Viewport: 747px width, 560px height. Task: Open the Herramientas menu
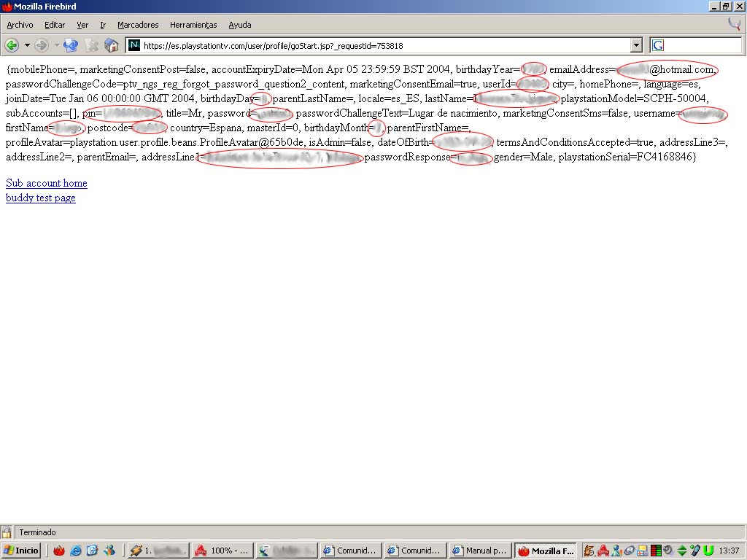[x=193, y=25]
